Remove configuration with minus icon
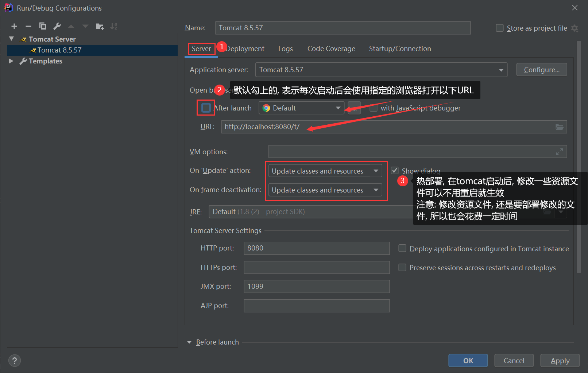The width and height of the screenshot is (588, 373). pyautogui.click(x=28, y=26)
